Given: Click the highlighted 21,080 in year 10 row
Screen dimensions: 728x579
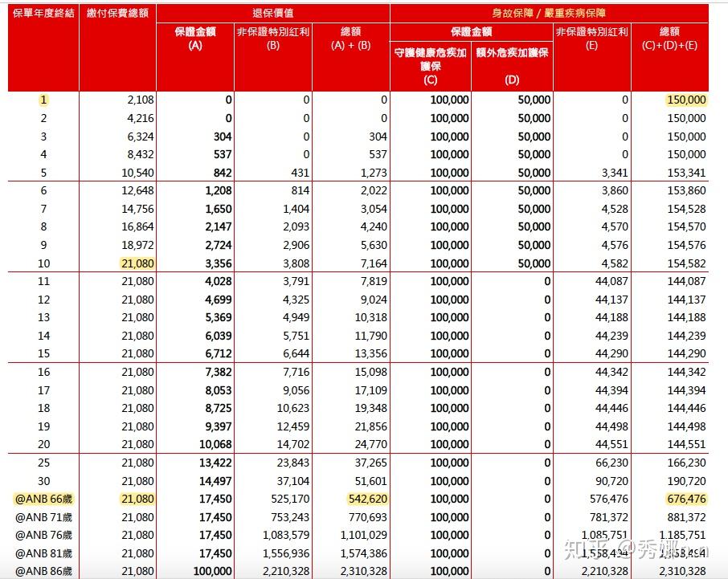Looking at the screenshot, I should (137, 263).
